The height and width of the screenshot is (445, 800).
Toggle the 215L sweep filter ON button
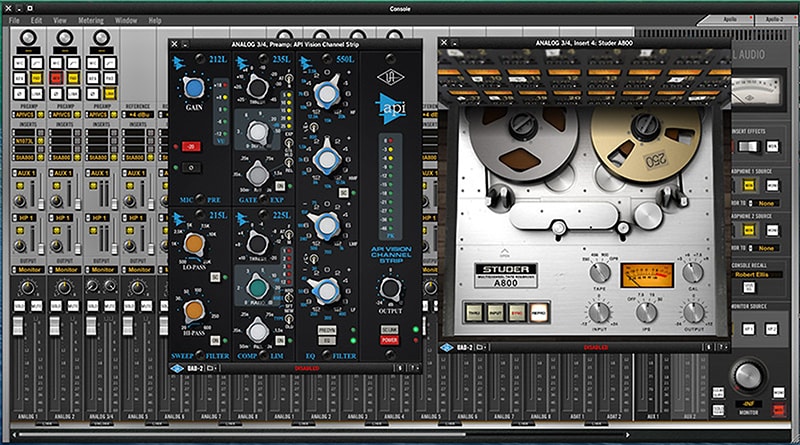(x=215, y=340)
